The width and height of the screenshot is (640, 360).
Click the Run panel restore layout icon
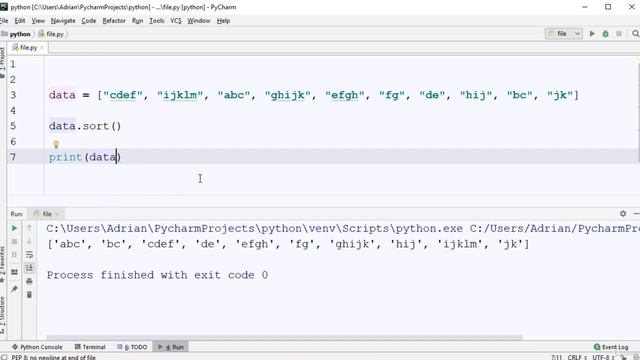pyautogui.click(x=14, y=272)
